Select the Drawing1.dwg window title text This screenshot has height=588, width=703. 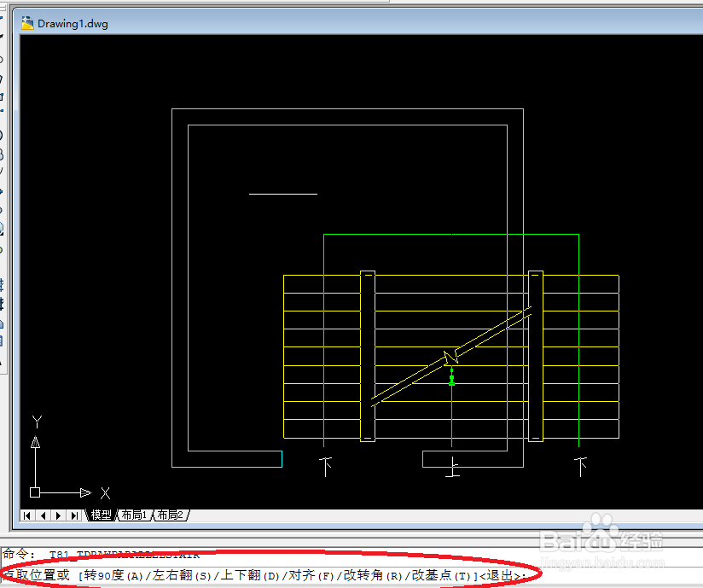coord(73,24)
